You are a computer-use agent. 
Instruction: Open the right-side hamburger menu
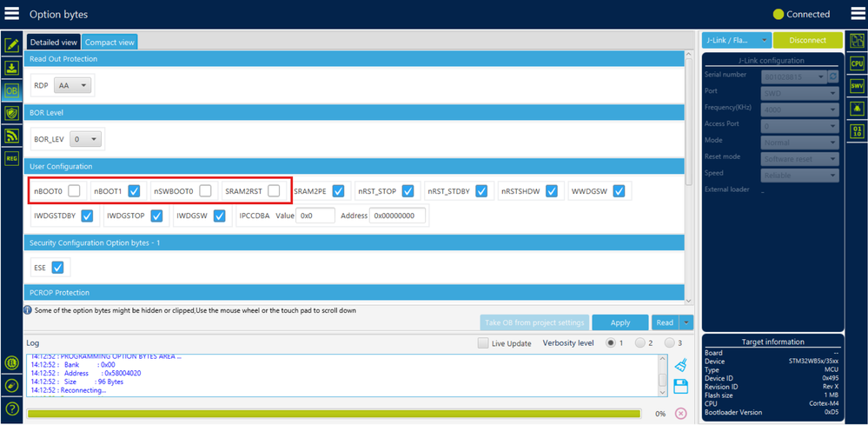pos(858,13)
